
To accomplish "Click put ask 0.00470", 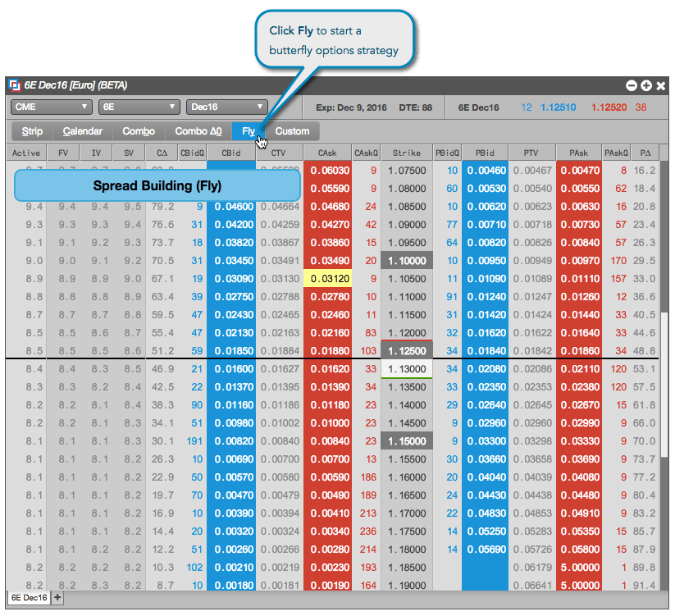I will (x=579, y=171).
